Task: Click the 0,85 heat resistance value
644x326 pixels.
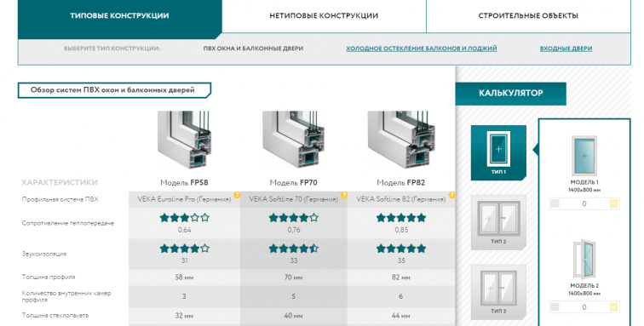Action: click(401, 230)
